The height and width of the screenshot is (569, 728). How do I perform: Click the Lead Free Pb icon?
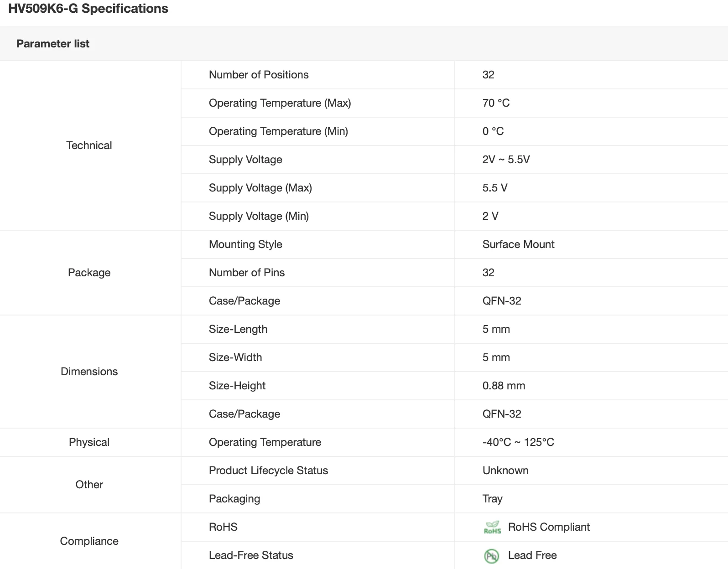491,556
